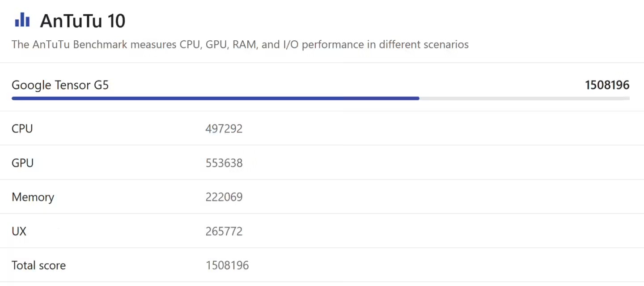This screenshot has width=644, height=286.
Task: Click 1508196 in the Total score row
Action: (x=227, y=265)
